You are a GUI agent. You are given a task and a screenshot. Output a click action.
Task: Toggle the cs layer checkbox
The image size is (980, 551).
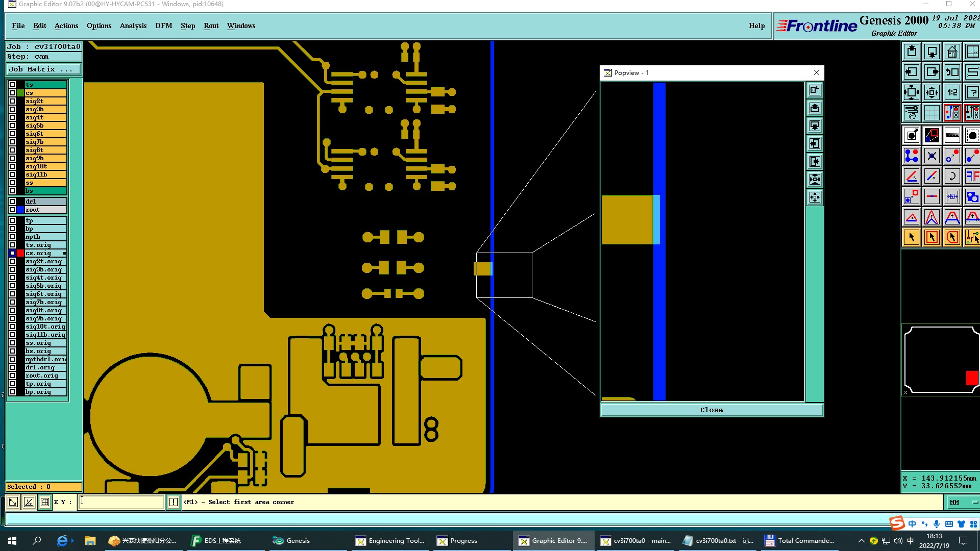pos(12,93)
